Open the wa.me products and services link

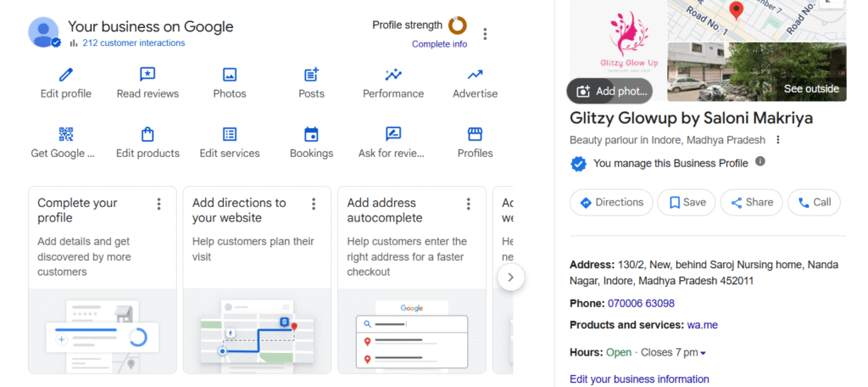[x=703, y=325]
